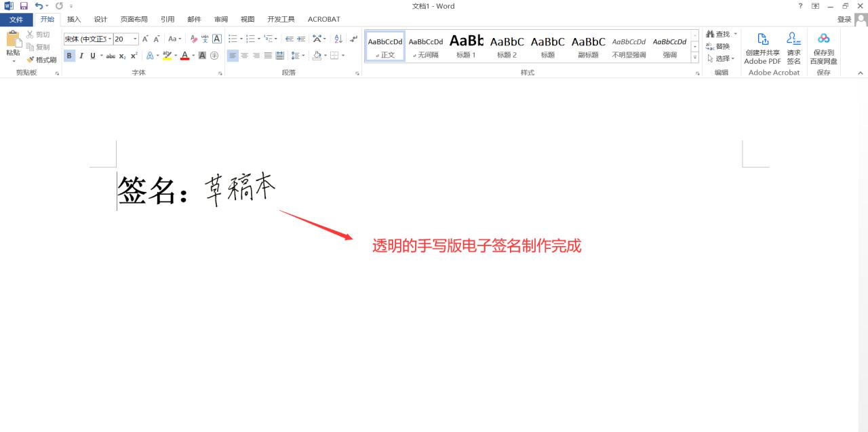
Task: Click the Redo icon in quick access toolbar
Action: 59,6
